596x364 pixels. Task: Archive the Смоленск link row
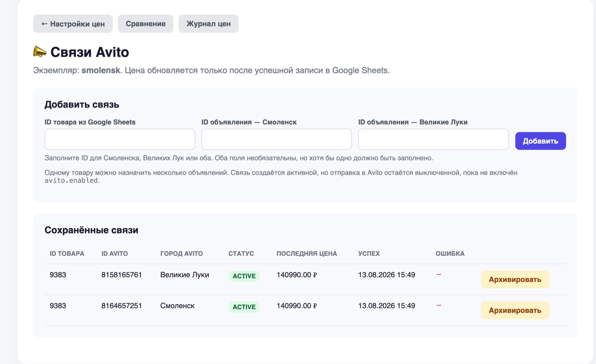tap(515, 310)
